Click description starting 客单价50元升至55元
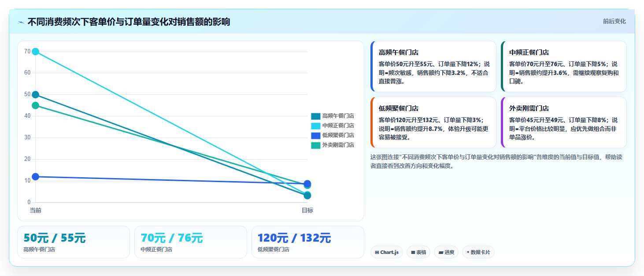The width and height of the screenshot is (644, 276). (434, 73)
